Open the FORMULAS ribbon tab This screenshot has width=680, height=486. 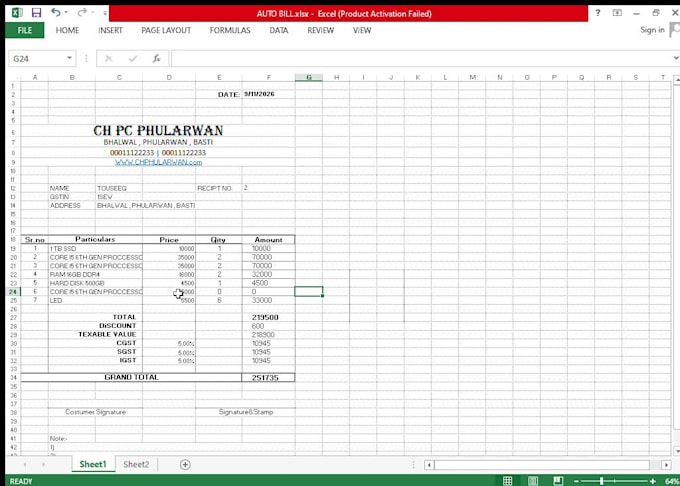click(x=230, y=30)
